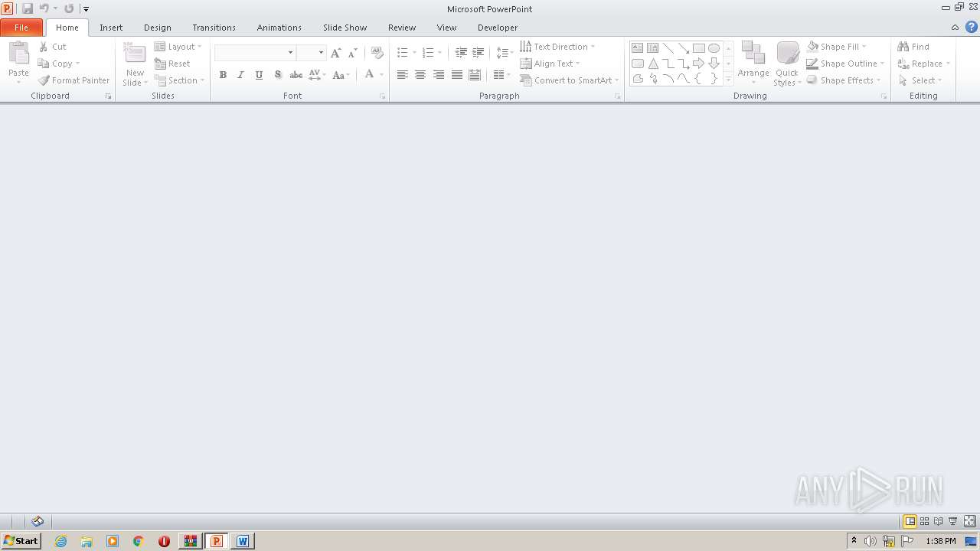Switch to the Slide Show tab
This screenshot has width=980, height=551.
point(345,28)
